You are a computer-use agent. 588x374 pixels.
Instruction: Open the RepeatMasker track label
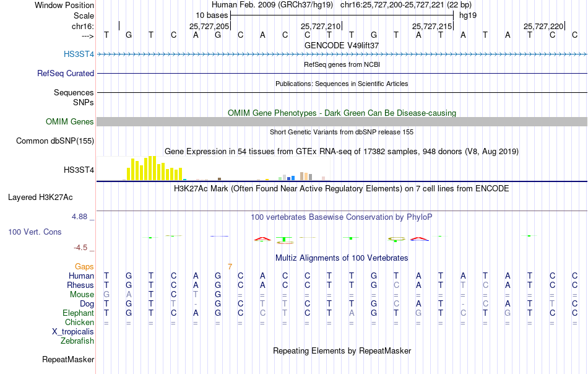[x=68, y=359]
